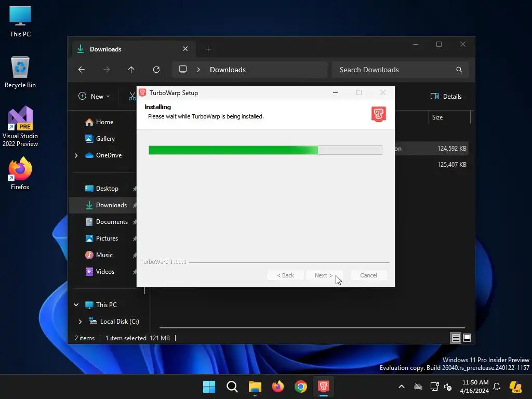
Task: Collapse the This PC tree node
Action: pyautogui.click(x=76, y=304)
